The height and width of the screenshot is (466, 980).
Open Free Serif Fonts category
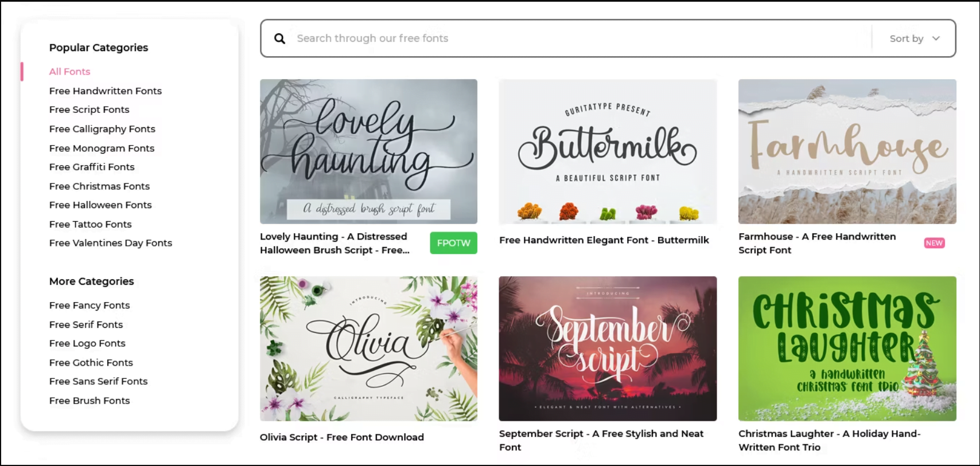(x=86, y=324)
